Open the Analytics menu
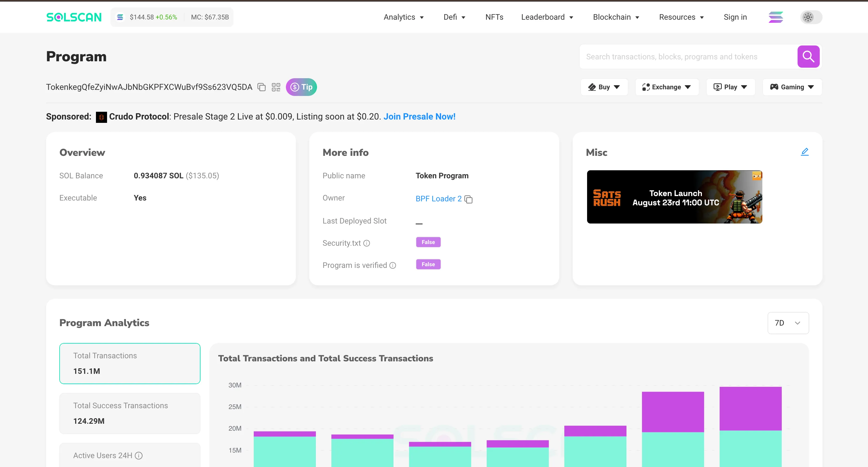This screenshot has width=868, height=467. pyautogui.click(x=403, y=17)
